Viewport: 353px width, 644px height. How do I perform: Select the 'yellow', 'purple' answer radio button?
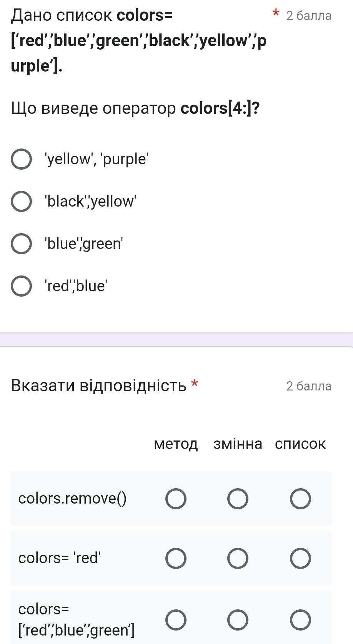[21, 159]
